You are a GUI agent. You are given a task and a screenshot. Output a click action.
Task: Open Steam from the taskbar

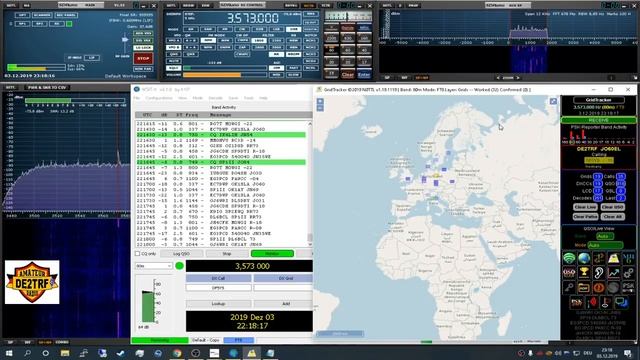click(x=121, y=353)
